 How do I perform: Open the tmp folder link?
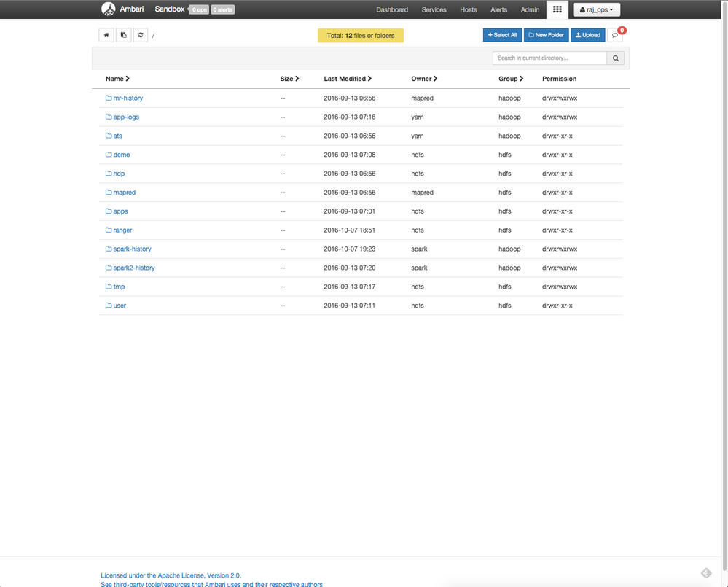(119, 287)
